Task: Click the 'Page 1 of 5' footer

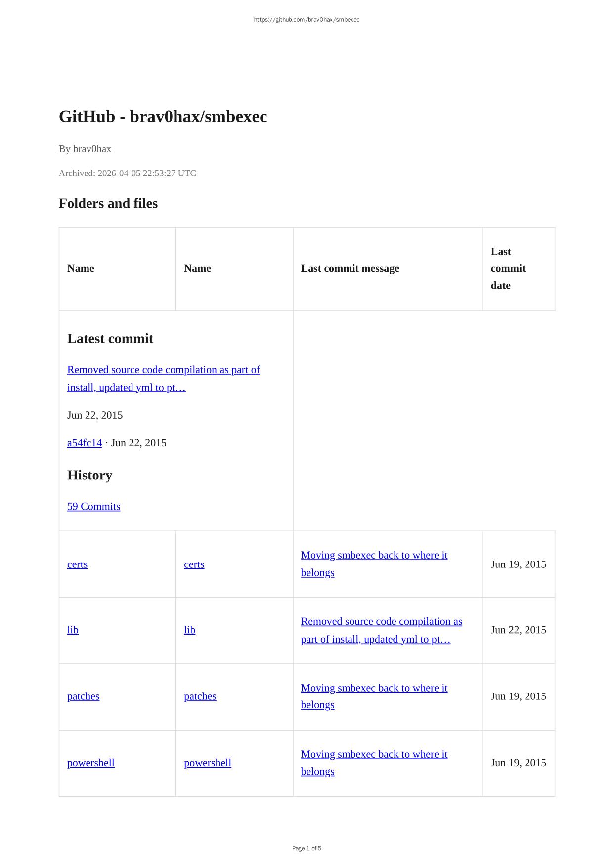Action: click(307, 848)
